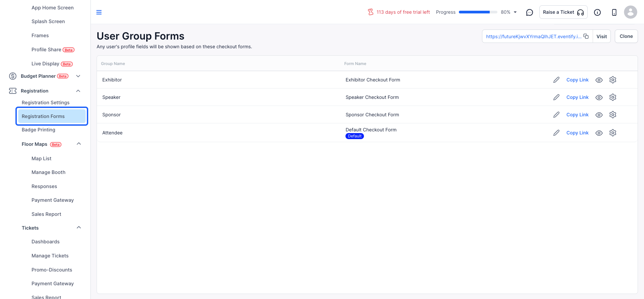Open settings gear for Speaker form
Image resolution: width=644 pixels, height=299 pixels.
pos(613,97)
